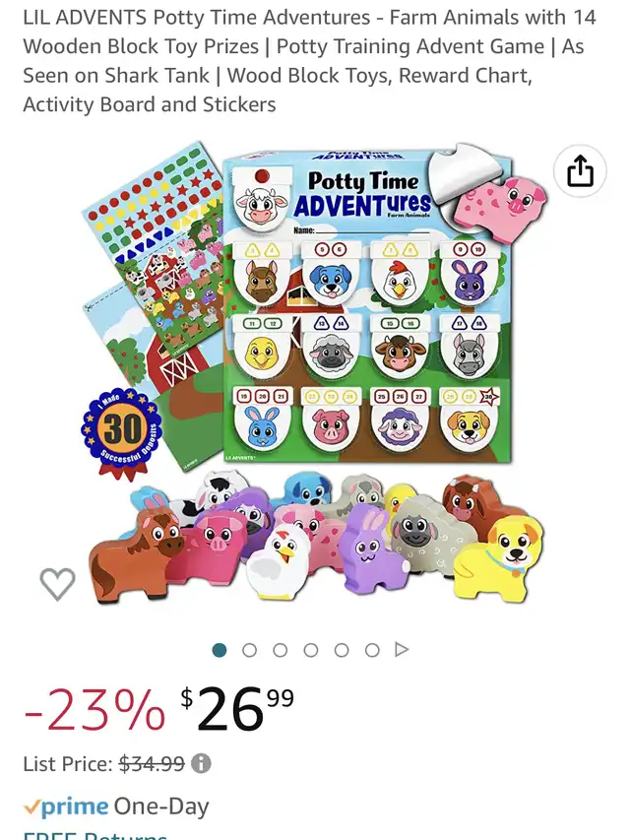Jump to fourth image carousel dot

[x=311, y=650]
